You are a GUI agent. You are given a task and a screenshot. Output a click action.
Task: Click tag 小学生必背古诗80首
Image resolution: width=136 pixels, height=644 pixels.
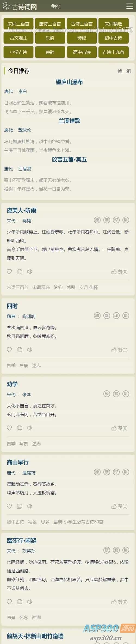pos(84,522)
